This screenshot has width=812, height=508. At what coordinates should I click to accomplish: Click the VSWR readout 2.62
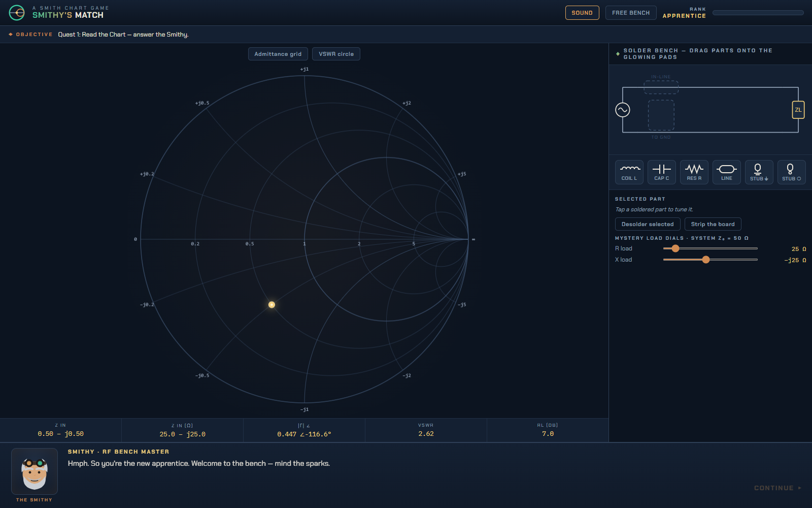(426, 434)
